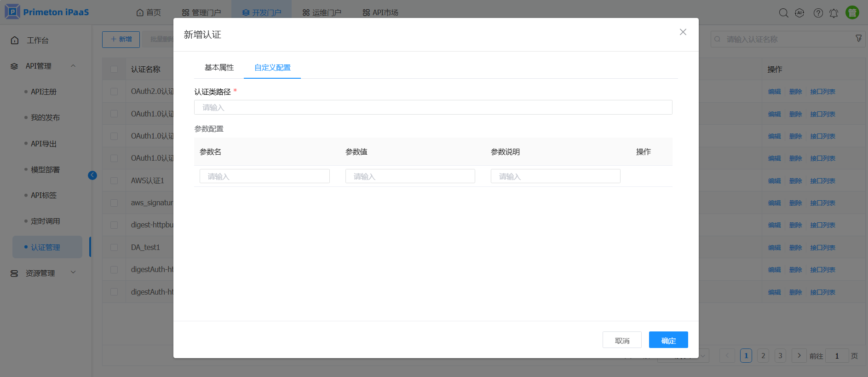The image size is (868, 377).
Task: Click the Primeton iPaaS logo
Action: [x=47, y=12]
